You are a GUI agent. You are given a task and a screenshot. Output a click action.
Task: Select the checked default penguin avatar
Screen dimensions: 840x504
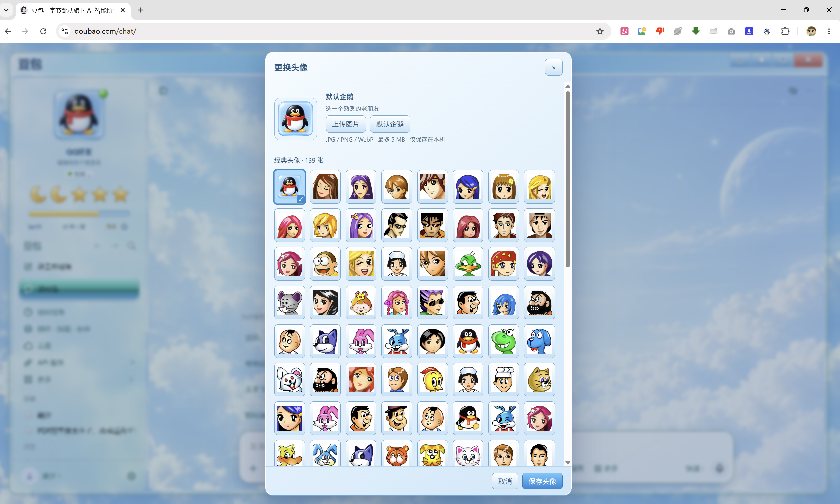point(290,186)
